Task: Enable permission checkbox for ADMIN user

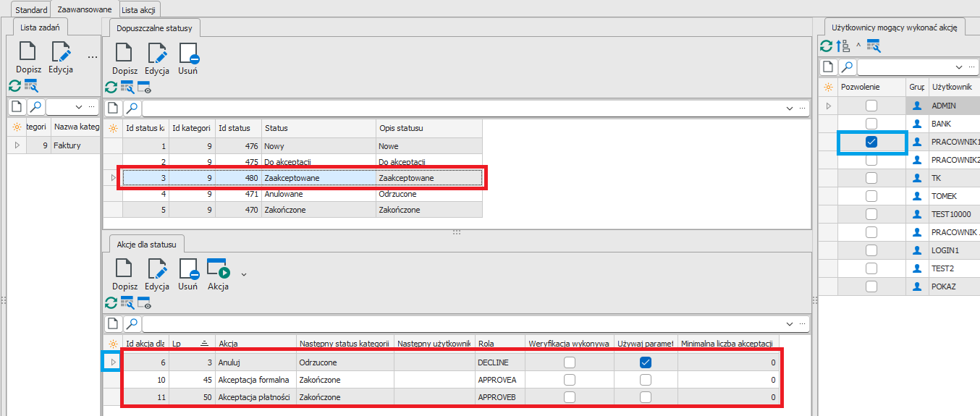Action: click(871, 106)
